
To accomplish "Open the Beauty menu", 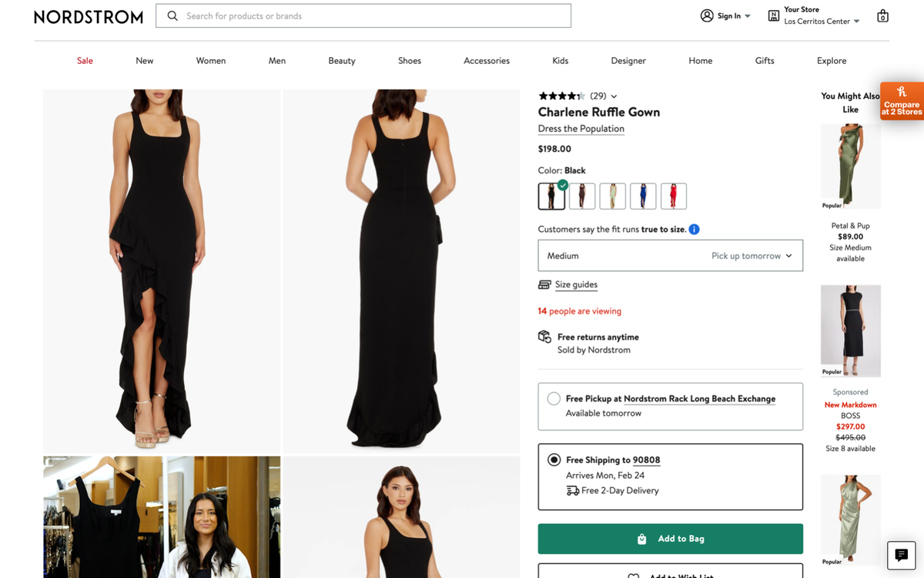I will 342,61.
